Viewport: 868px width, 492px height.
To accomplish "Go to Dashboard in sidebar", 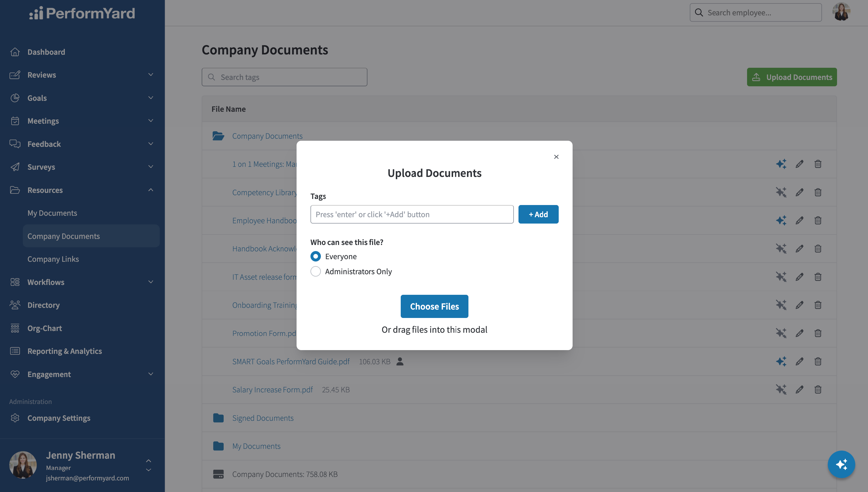I will (46, 52).
